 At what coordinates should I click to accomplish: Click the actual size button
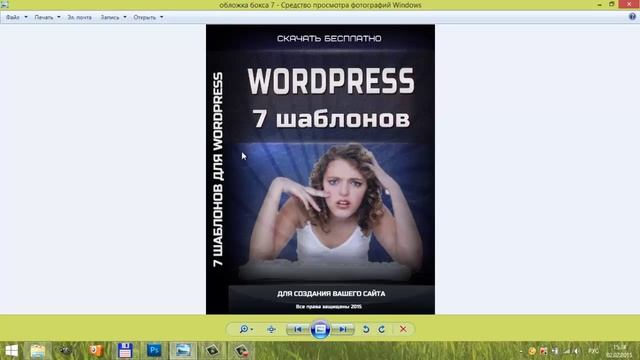271,329
